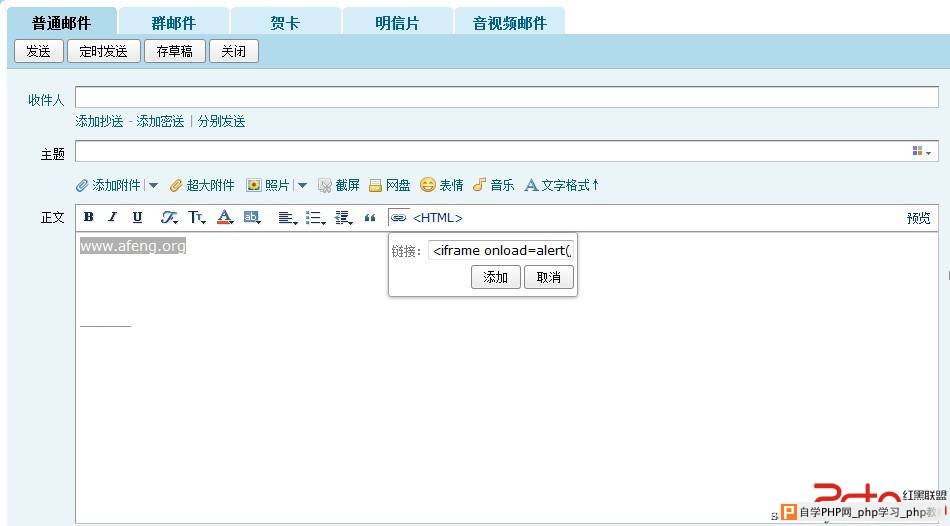
Task: Open the 明信片 postcard tab
Action: [x=397, y=22]
